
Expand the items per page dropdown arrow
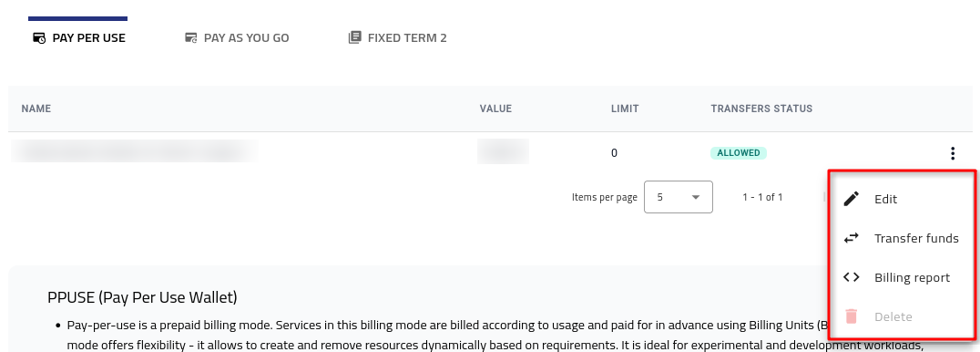tap(696, 197)
